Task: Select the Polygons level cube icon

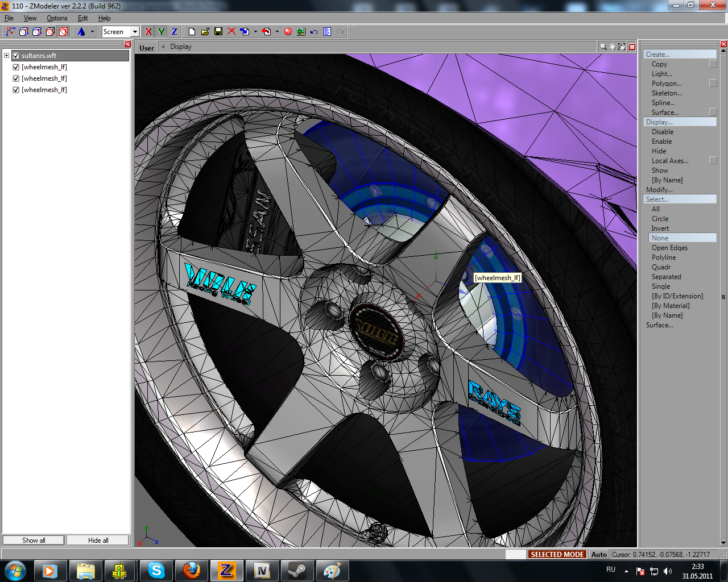Action: 37,32
